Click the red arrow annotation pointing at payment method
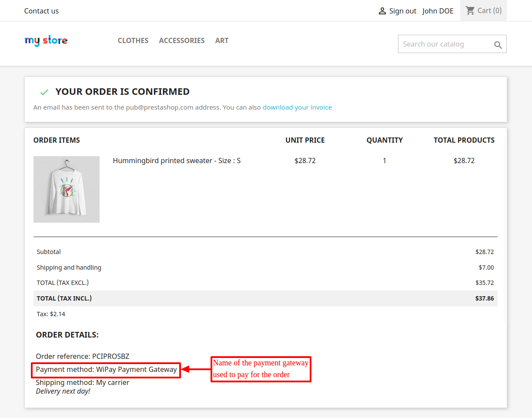This screenshot has height=418, width=532. coord(195,369)
